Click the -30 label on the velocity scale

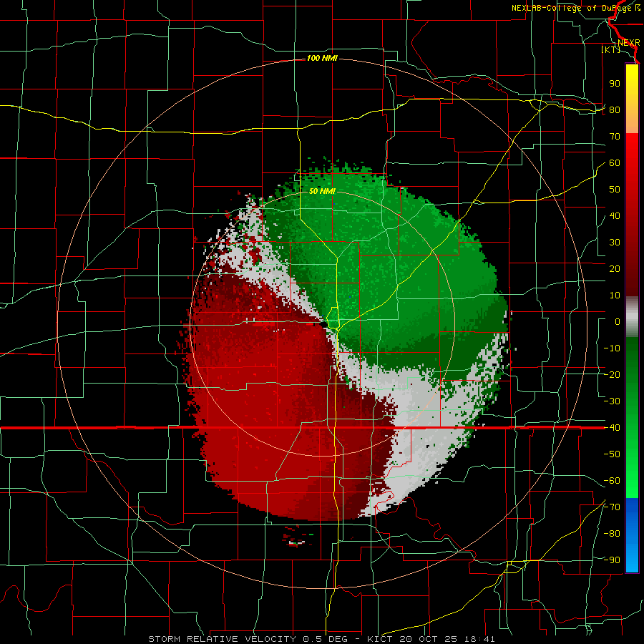point(612,401)
